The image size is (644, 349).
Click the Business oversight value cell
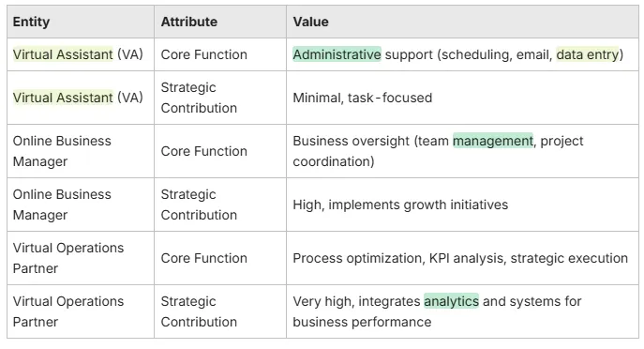(462, 151)
